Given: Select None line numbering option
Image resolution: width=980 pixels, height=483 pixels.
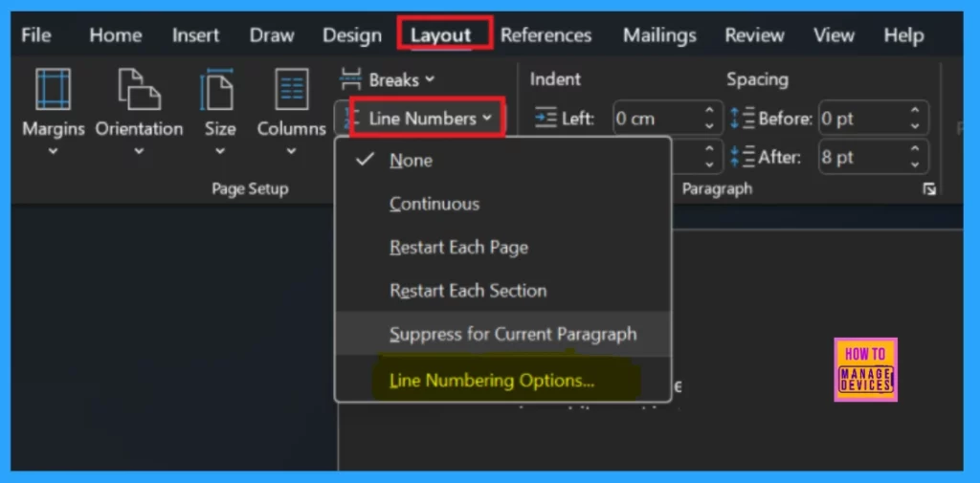Looking at the screenshot, I should click(x=503, y=161).
